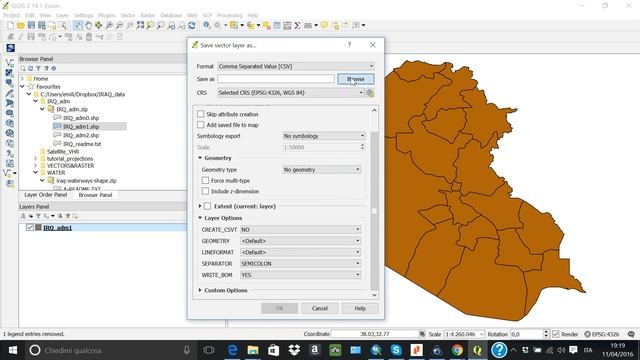
Task: Show statistical summary sigma icon
Action: (298, 25)
